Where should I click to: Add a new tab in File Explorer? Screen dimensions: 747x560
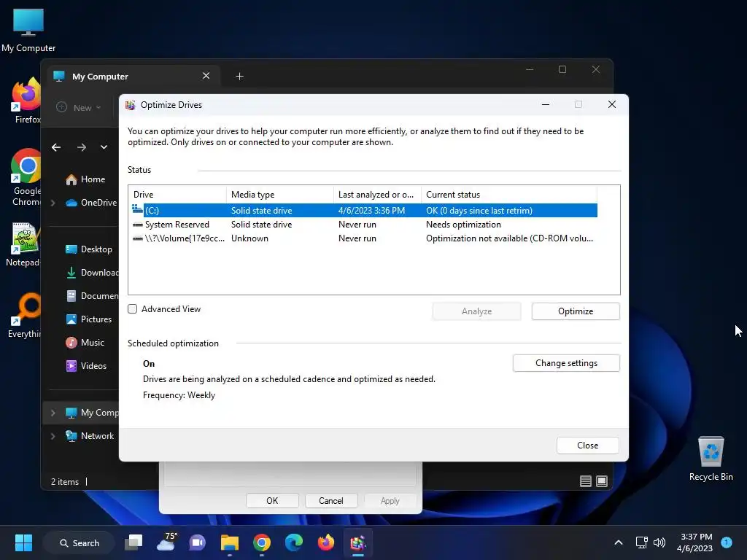pyautogui.click(x=239, y=76)
